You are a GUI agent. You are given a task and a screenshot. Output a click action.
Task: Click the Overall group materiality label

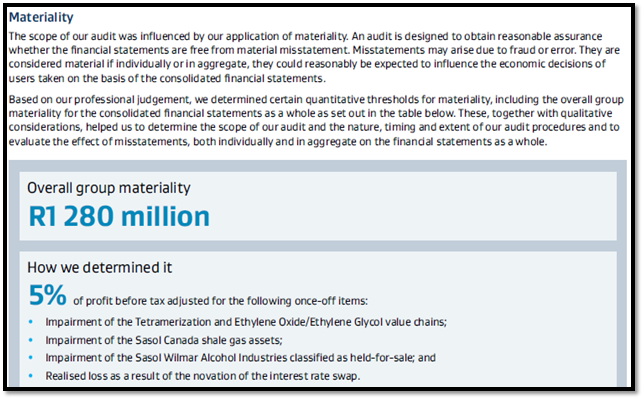(109, 188)
